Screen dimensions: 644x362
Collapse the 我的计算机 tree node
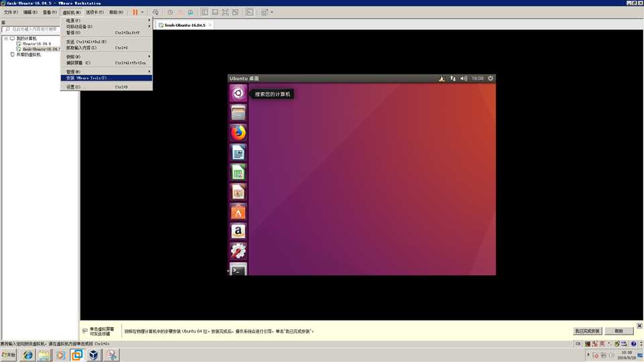point(6,38)
